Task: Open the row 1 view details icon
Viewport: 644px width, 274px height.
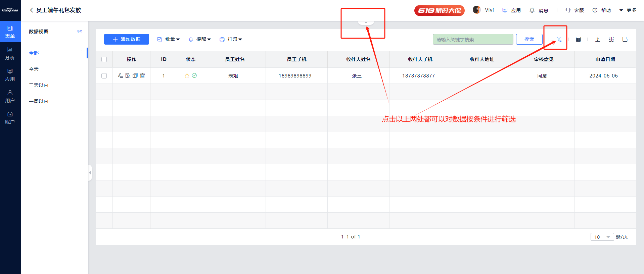Action: (x=128, y=76)
